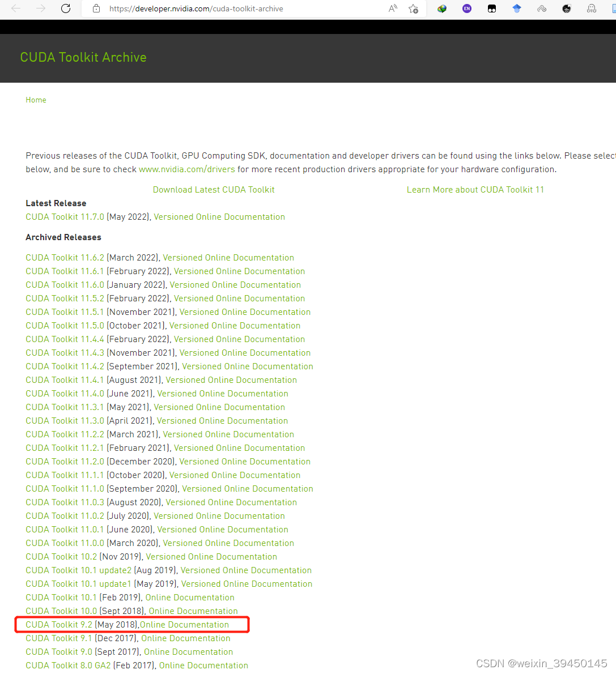Screen dimensions: 616x674
Task: Click the lock site-info icon
Action: pyautogui.click(x=96, y=8)
